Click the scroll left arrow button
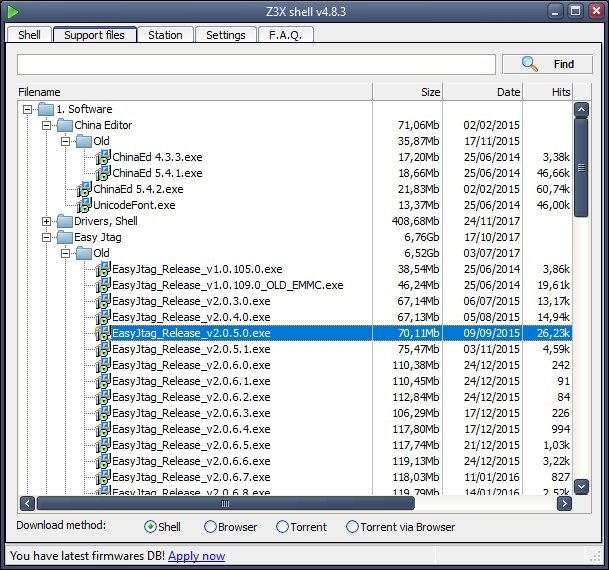The width and height of the screenshot is (609, 570). coord(27,504)
